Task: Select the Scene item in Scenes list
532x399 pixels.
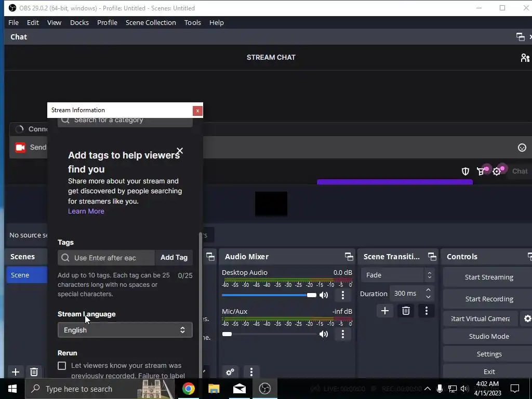Action: [x=27, y=275]
